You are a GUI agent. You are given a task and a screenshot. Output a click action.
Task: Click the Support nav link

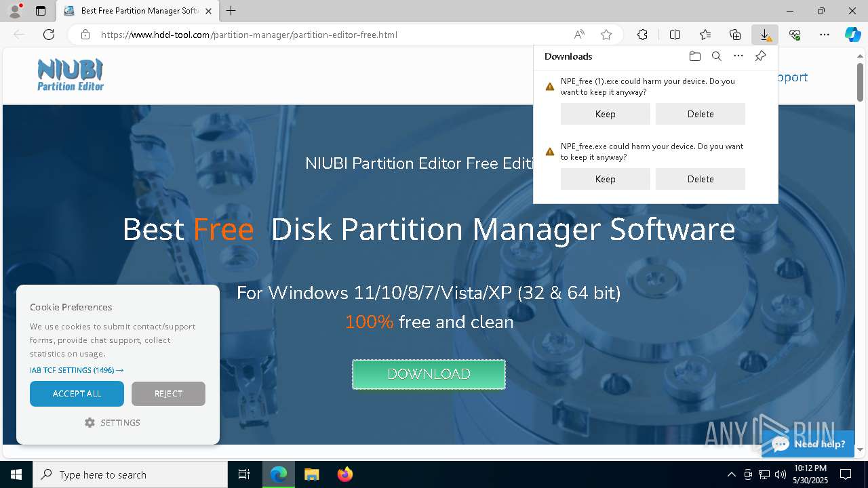coord(792,77)
